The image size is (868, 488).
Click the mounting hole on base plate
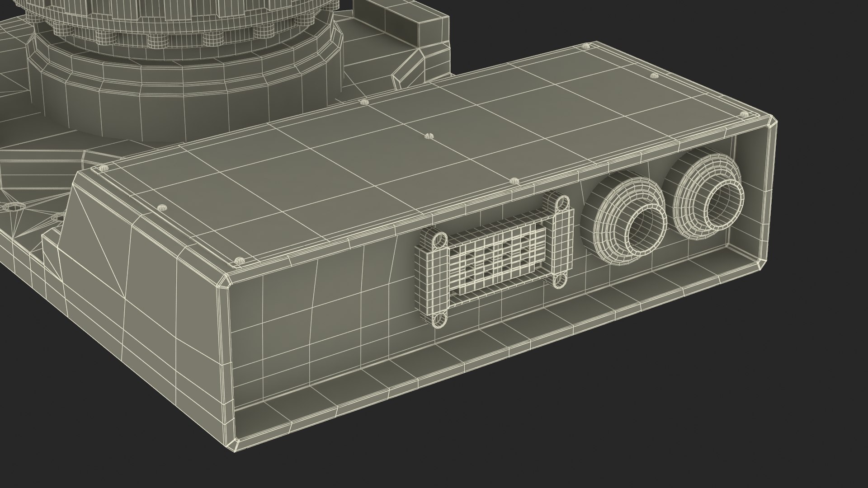tap(14, 207)
